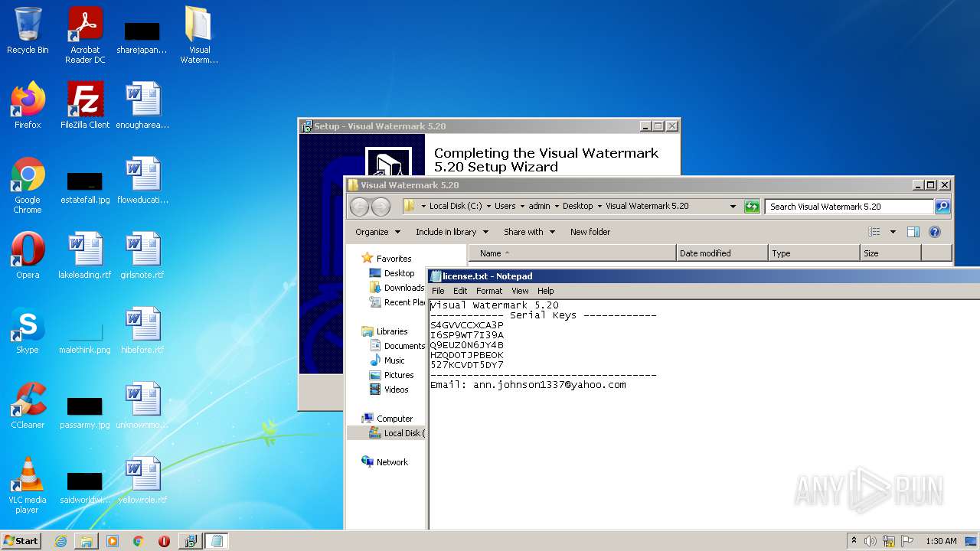Click the Chrome taskbar icon

pyautogui.click(x=138, y=541)
